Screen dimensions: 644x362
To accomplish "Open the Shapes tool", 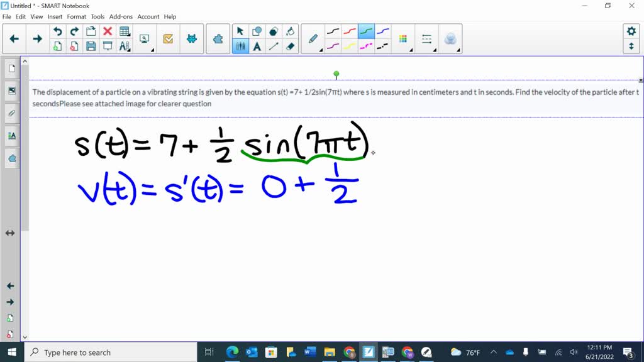I will coord(257,30).
